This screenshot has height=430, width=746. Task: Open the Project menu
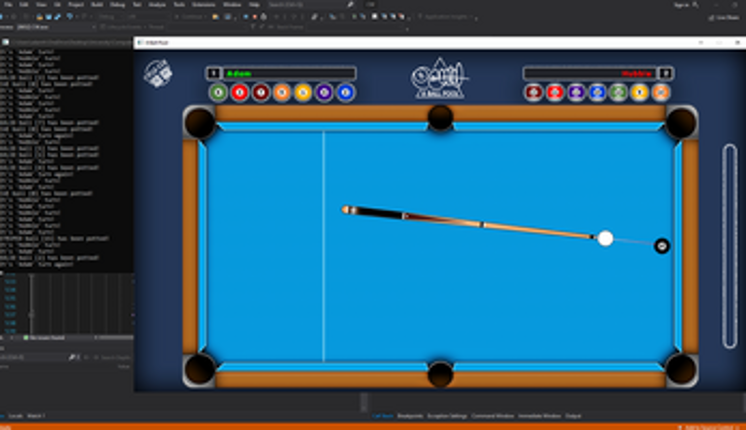[x=76, y=4]
